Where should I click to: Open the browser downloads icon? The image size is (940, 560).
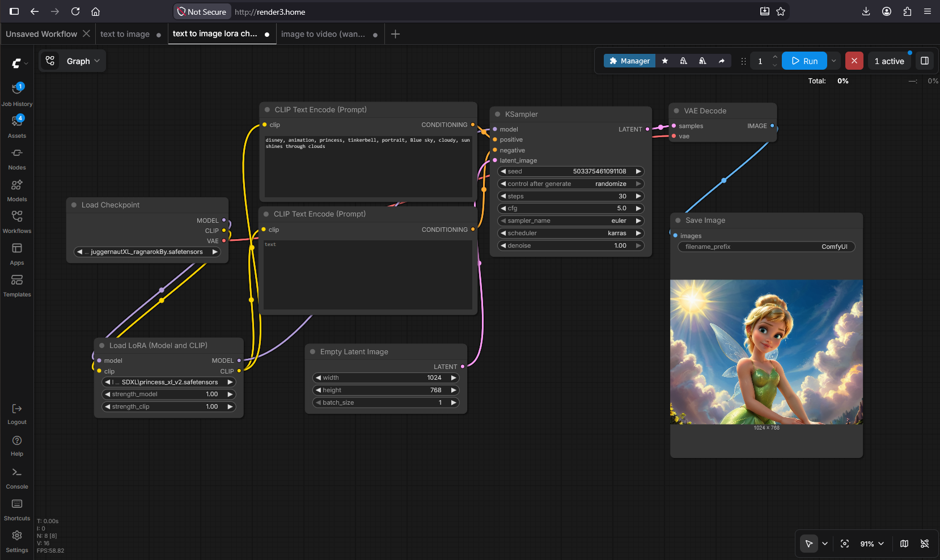[866, 11]
